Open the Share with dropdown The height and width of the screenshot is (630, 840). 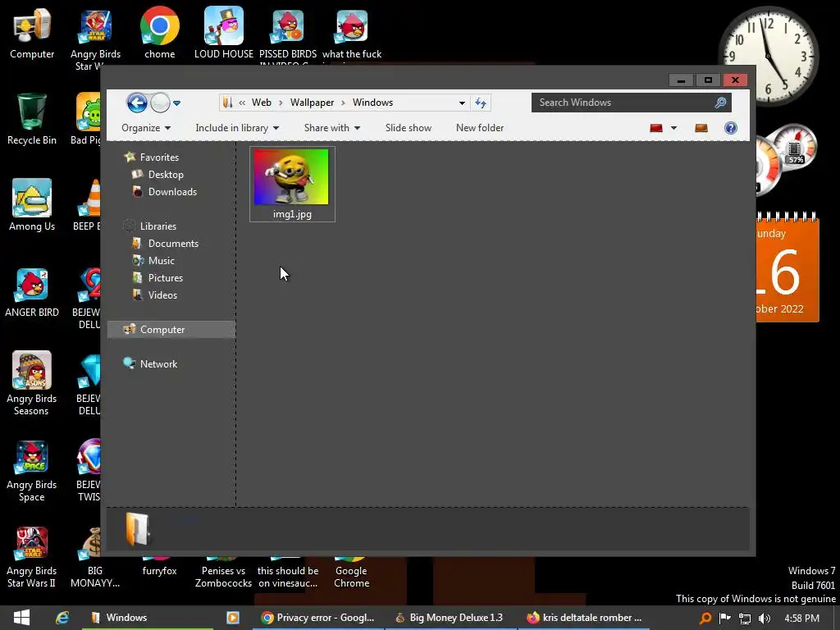pos(331,127)
